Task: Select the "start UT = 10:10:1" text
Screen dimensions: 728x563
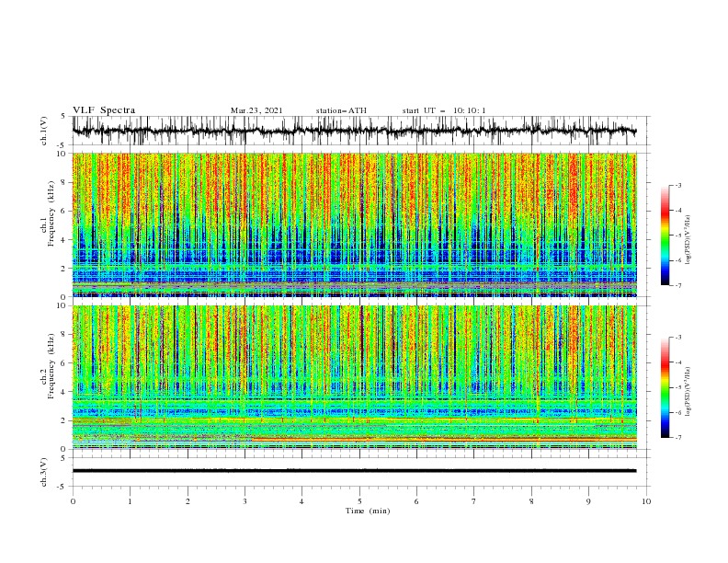Action: pos(444,110)
